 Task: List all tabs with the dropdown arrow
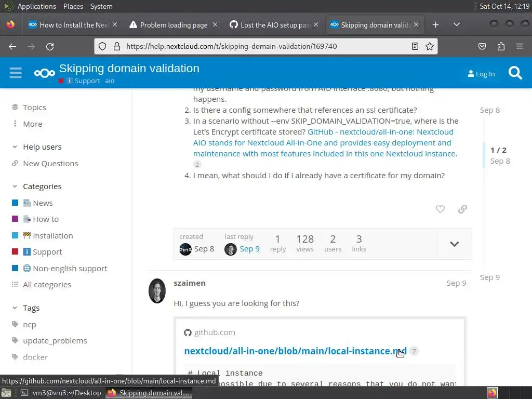point(457,25)
